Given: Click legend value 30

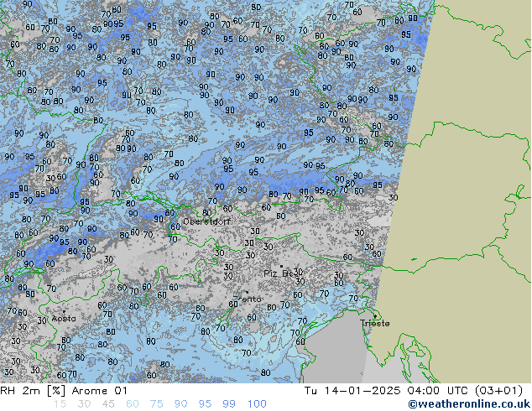Looking at the screenshot, I should pyautogui.click(x=84, y=404).
